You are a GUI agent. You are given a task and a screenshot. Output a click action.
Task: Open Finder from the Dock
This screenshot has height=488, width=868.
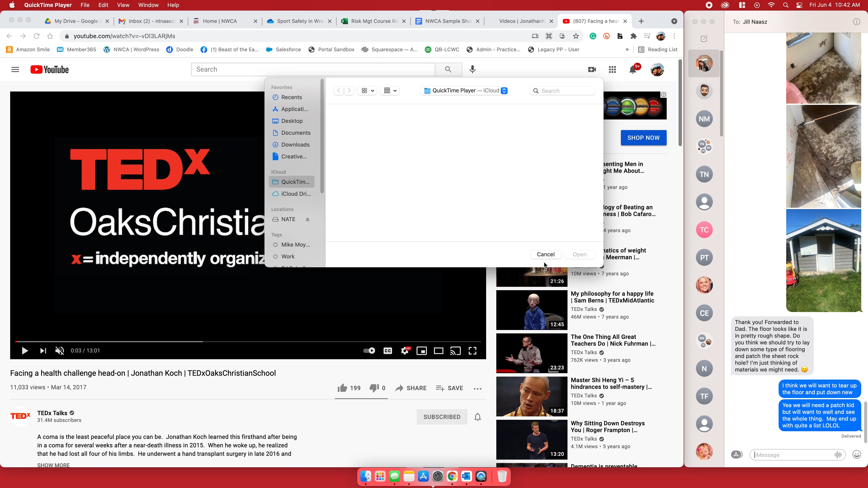[x=366, y=477]
